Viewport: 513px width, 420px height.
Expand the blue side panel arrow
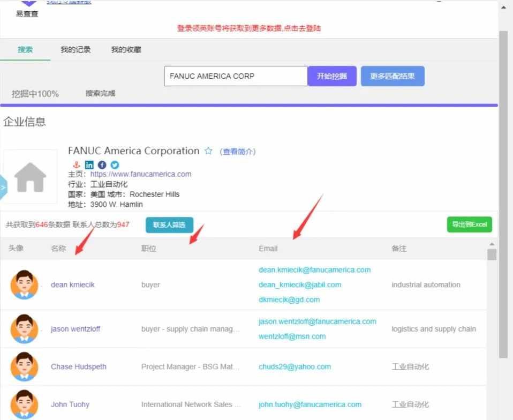tap(3, 187)
